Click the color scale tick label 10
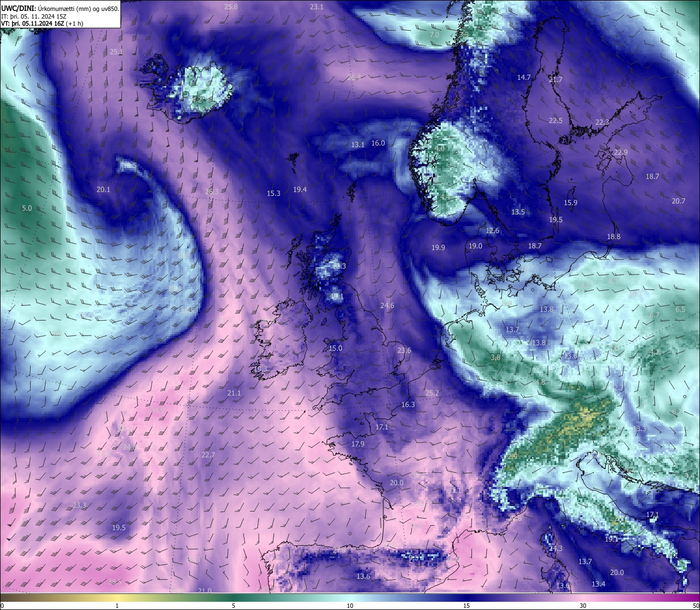The image size is (700, 610). 350,606
